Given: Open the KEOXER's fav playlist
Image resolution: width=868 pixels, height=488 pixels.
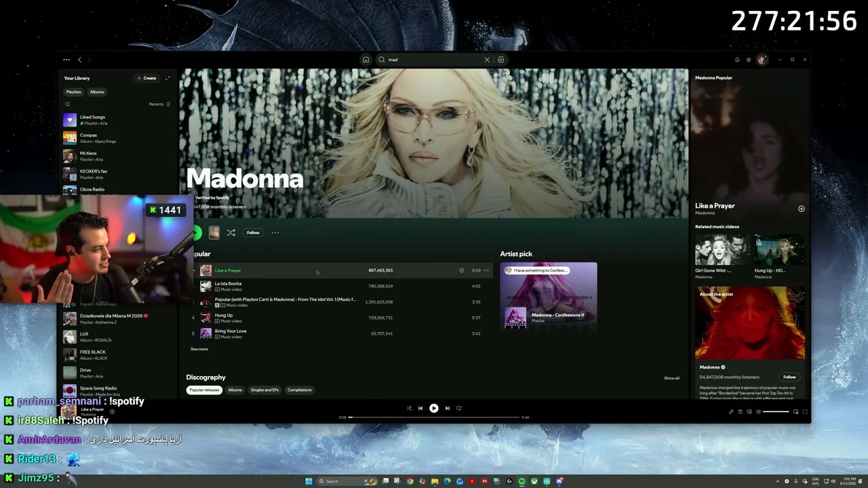Looking at the screenshot, I should (118, 174).
